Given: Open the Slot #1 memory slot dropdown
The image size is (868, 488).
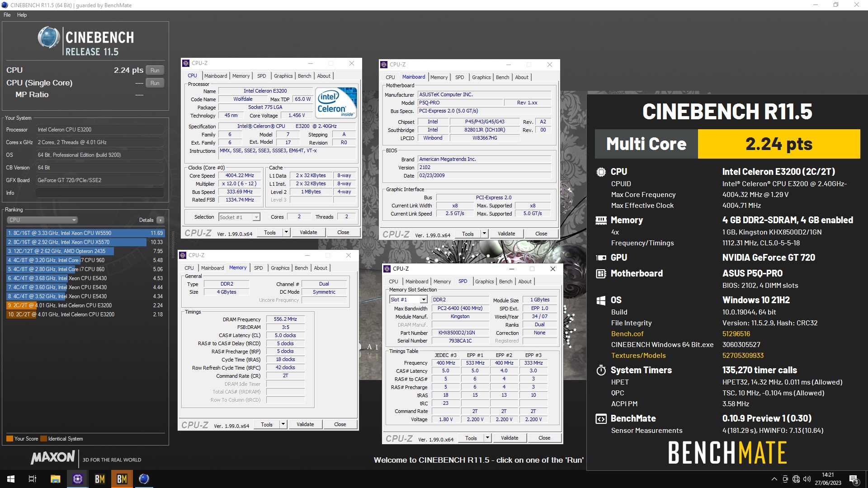Looking at the screenshot, I should click(408, 300).
